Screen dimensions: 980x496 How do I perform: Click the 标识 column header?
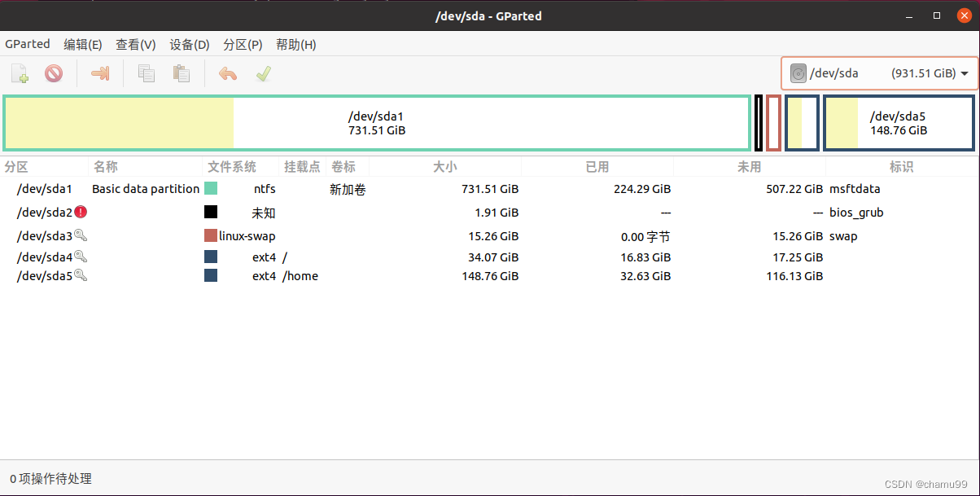click(901, 167)
